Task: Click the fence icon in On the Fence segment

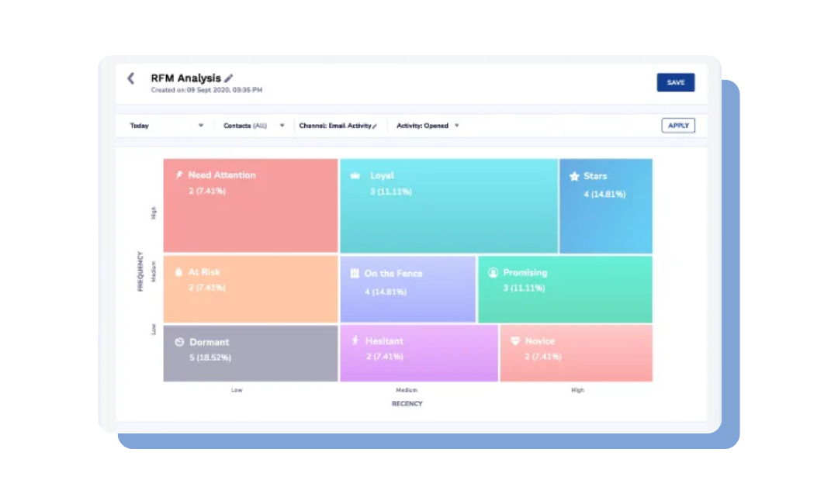Action: point(355,274)
